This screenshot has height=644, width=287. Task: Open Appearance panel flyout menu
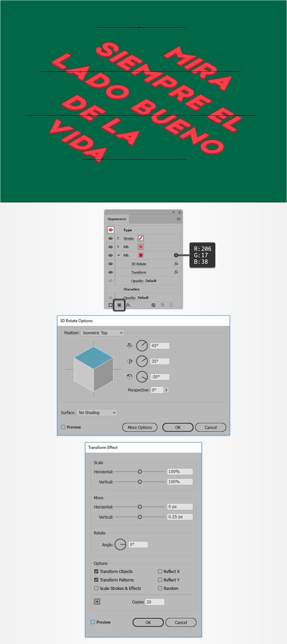179,219
